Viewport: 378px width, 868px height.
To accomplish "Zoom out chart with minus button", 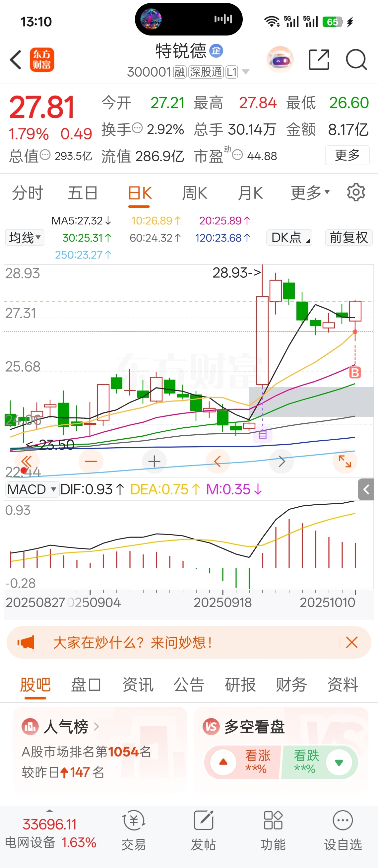I will [91, 461].
